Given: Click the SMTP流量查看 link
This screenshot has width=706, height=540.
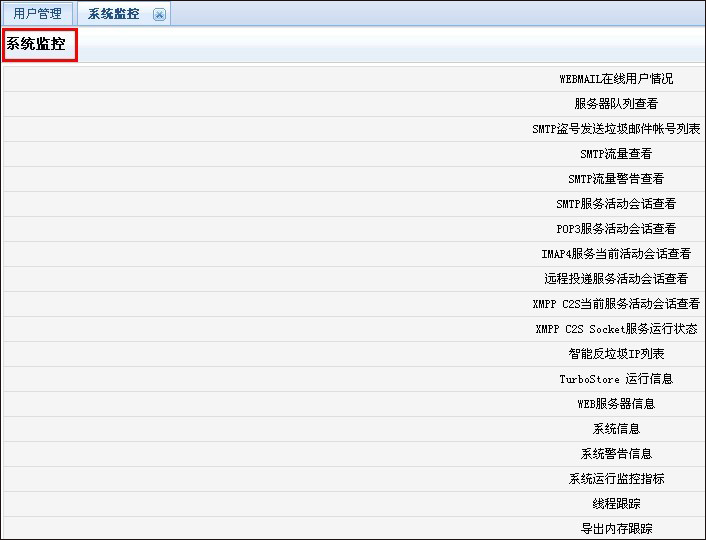Looking at the screenshot, I should [x=616, y=154].
